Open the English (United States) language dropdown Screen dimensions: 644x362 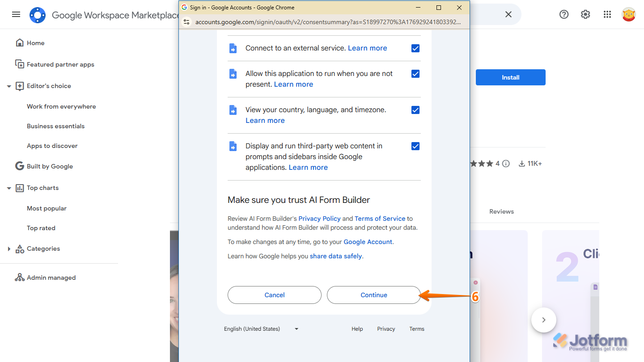(x=262, y=328)
